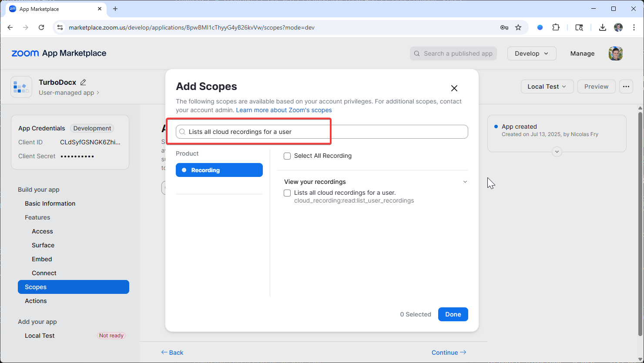Expand the App created timeline chevron
This screenshot has width=644, height=363.
[x=557, y=152]
